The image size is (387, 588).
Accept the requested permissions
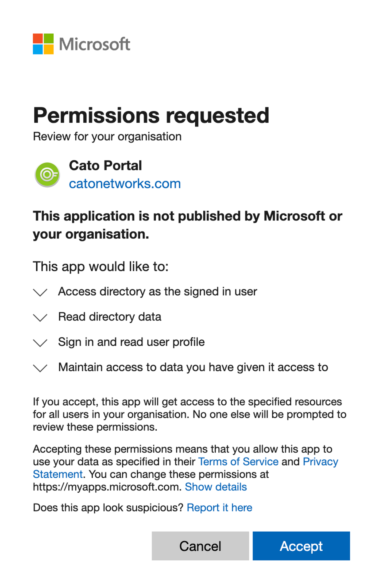pos(301,546)
